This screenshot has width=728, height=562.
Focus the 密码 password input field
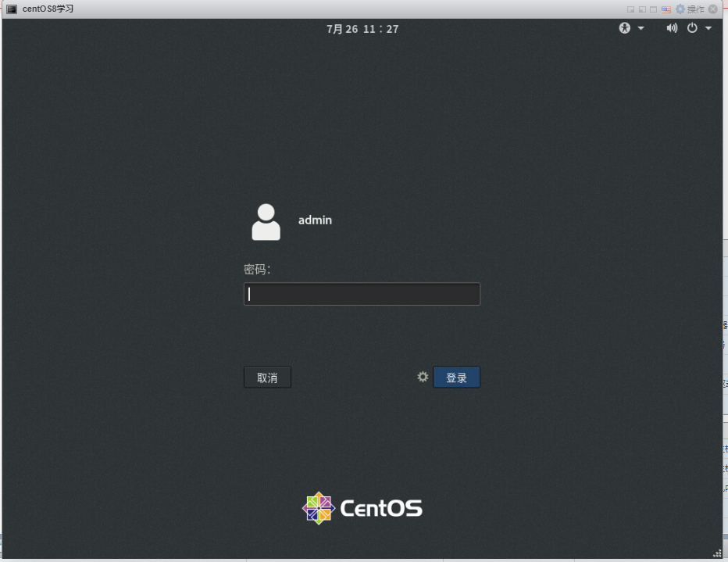[x=362, y=294]
